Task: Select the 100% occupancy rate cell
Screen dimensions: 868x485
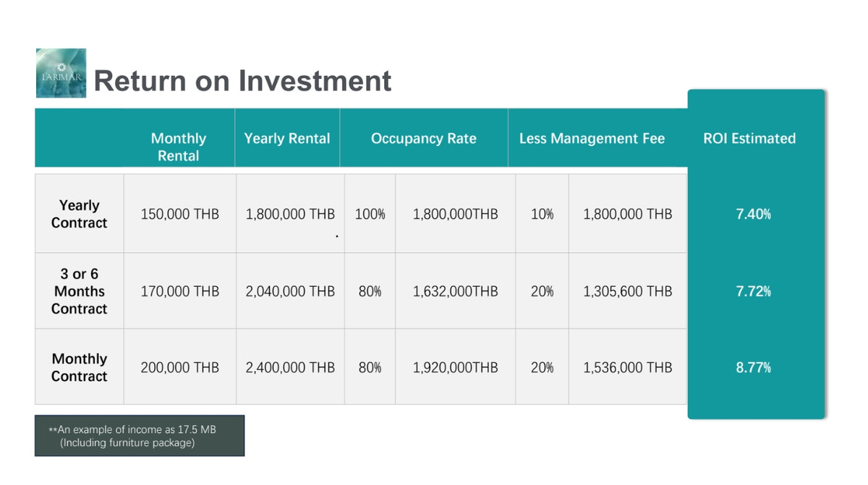Action: (x=370, y=214)
